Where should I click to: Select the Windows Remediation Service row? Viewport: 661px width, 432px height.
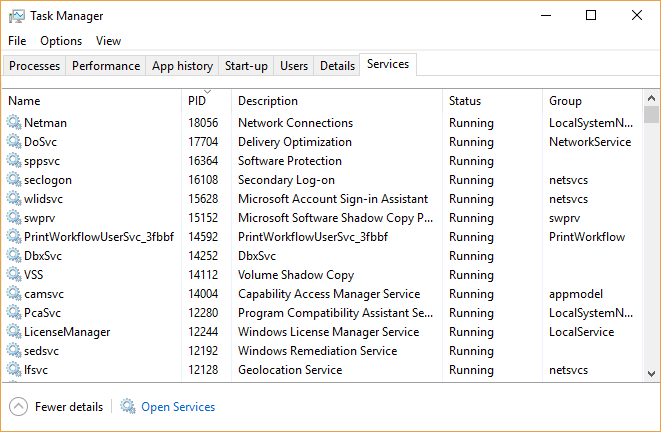click(317, 351)
